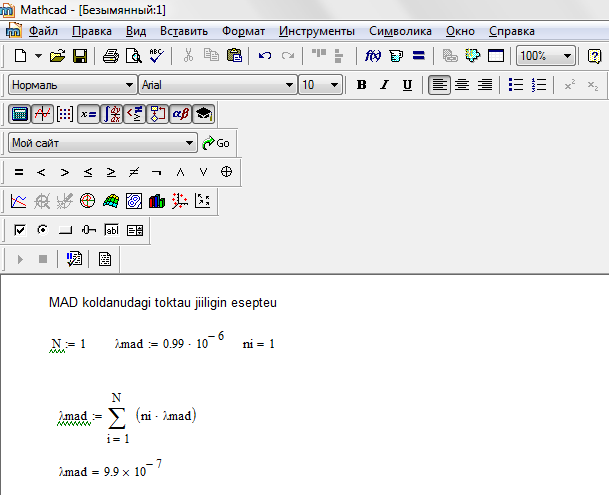Insert Boolean equals operator
The image size is (609, 495).
click(19, 172)
